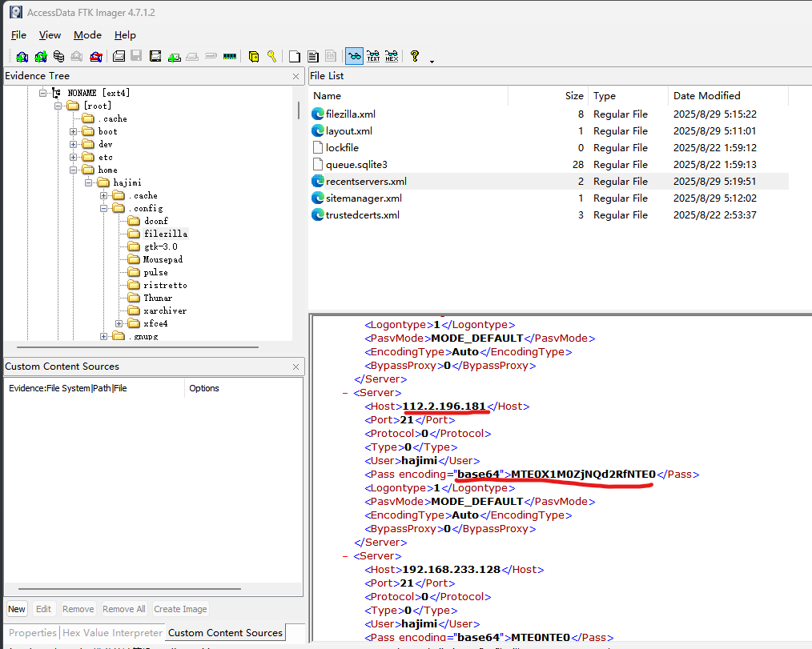The height and width of the screenshot is (649, 812).
Task: Collapse the Server XML node for 112.2.196.181
Action: tap(345, 393)
